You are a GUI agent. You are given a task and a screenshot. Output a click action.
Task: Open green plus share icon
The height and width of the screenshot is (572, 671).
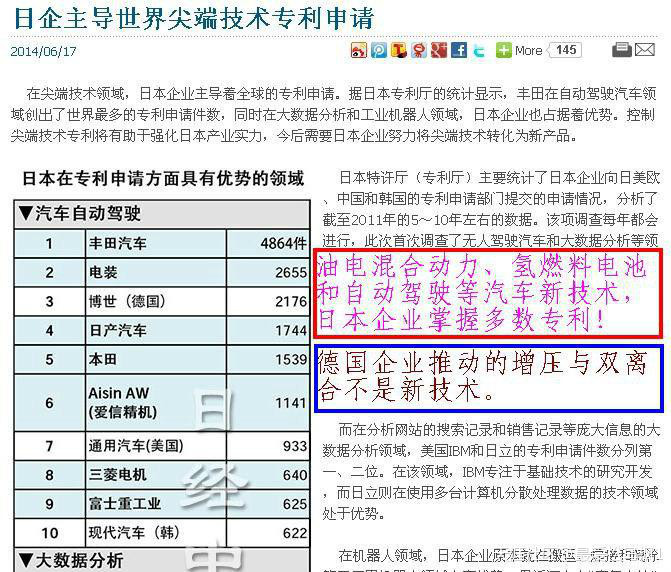tap(503, 50)
